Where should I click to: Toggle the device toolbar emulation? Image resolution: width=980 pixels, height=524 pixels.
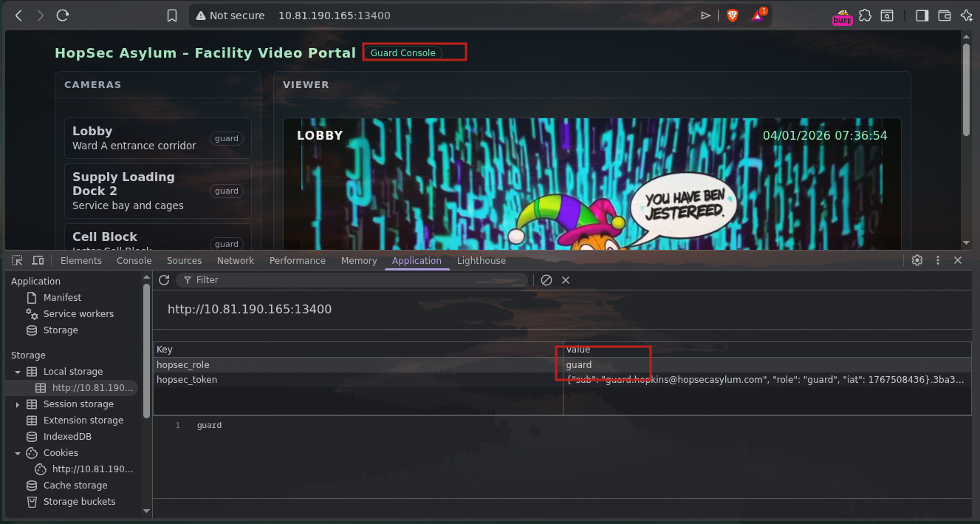point(38,260)
